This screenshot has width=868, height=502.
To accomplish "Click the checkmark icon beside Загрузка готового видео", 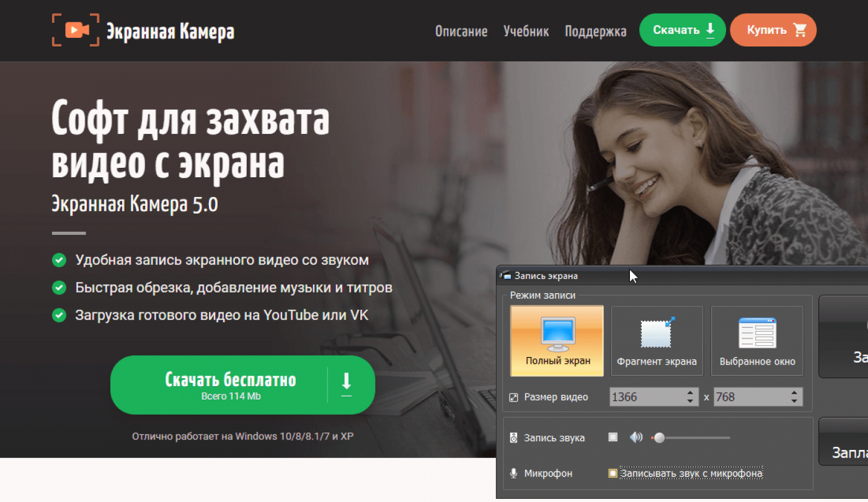I will 59,315.
